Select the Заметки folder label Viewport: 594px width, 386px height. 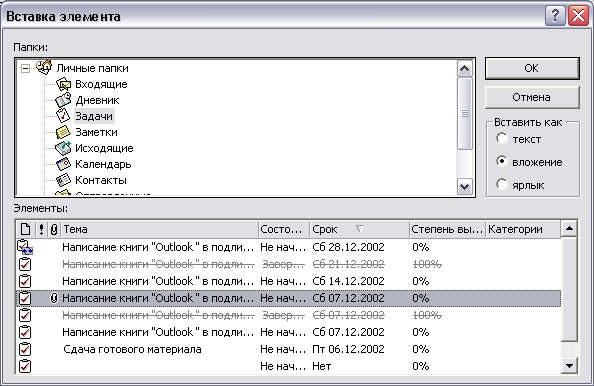click(97, 132)
